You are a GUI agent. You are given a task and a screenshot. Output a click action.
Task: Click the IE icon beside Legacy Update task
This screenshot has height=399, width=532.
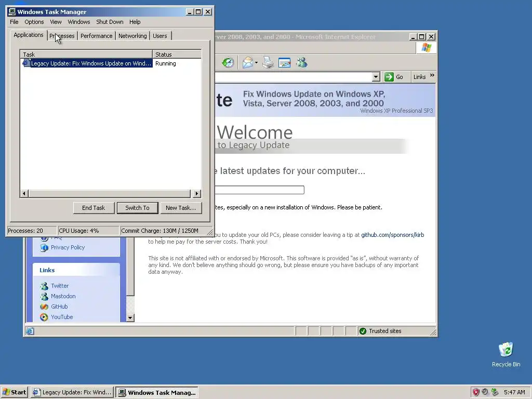tap(26, 63)
